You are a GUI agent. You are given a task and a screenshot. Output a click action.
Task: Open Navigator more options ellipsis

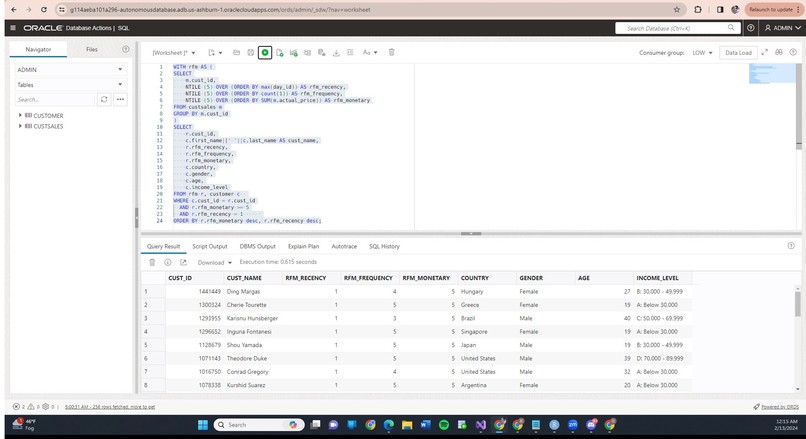tap(120, 99)
